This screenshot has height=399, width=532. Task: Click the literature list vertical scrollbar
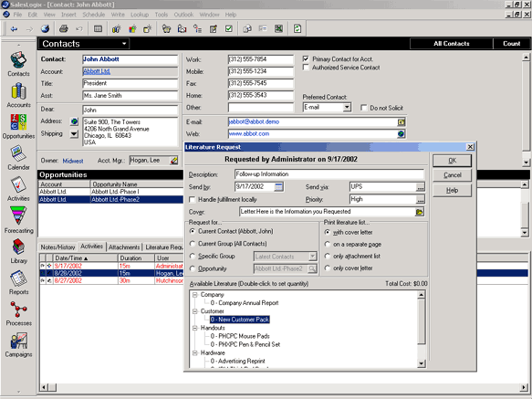click(421, 329)
